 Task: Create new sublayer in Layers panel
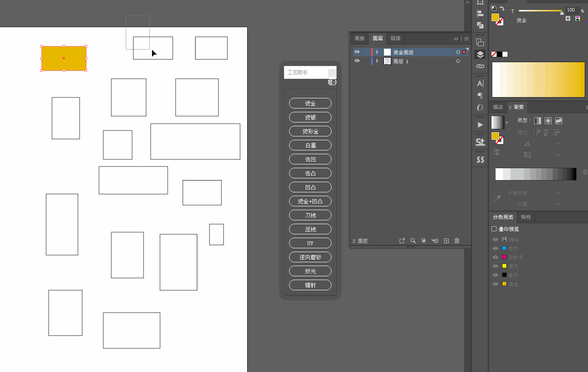click(435, 241)
